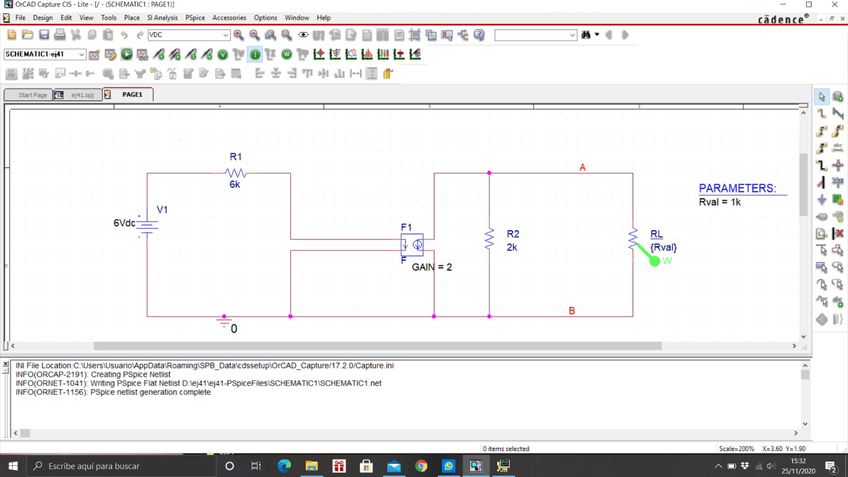Expand the SCHEMATIC1-ej41 profile dropdown

click(81, 54)
